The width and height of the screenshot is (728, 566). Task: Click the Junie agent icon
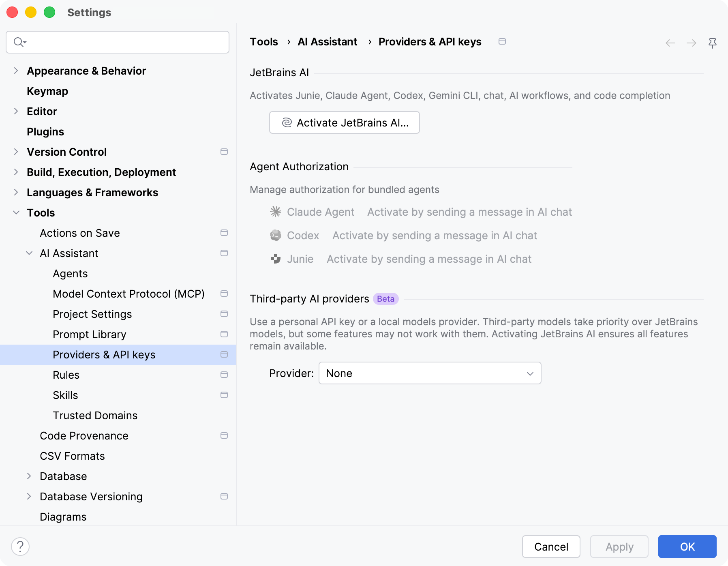pos(276,259)
